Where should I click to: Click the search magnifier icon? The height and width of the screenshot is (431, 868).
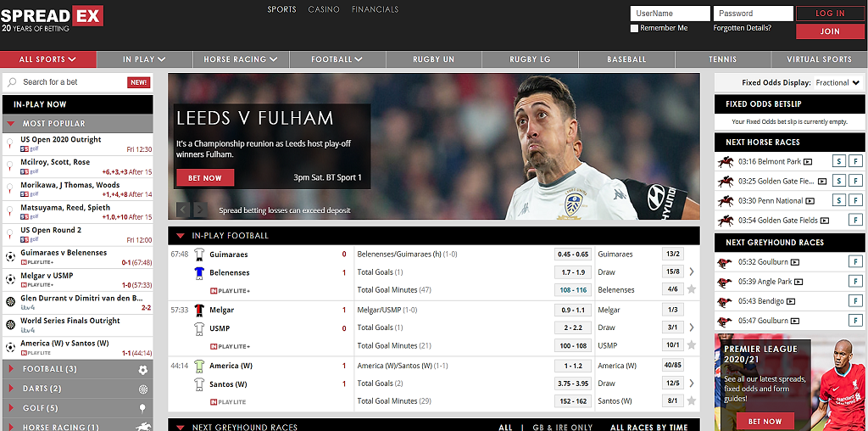pos(12,82)
